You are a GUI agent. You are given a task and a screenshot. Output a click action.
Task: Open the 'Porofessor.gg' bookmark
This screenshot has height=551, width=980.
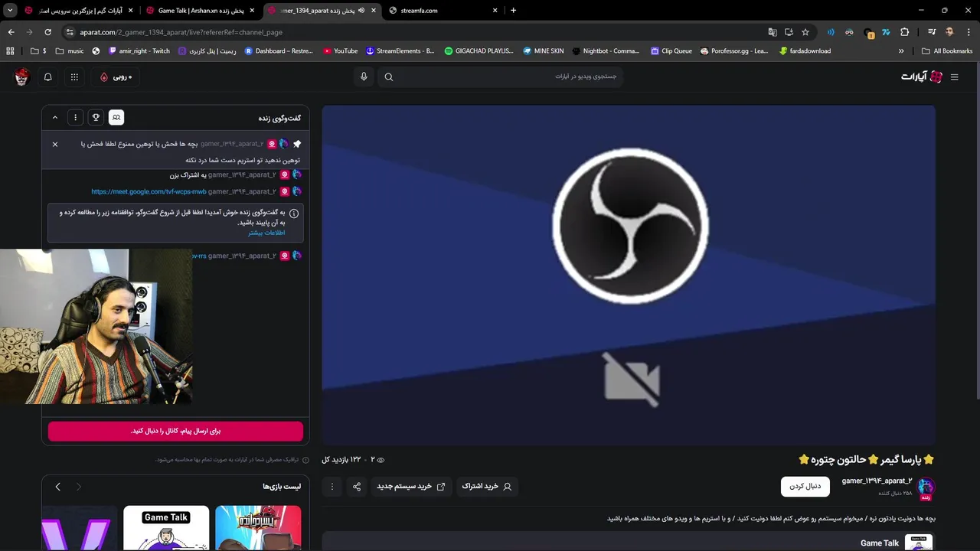(733, 51)
